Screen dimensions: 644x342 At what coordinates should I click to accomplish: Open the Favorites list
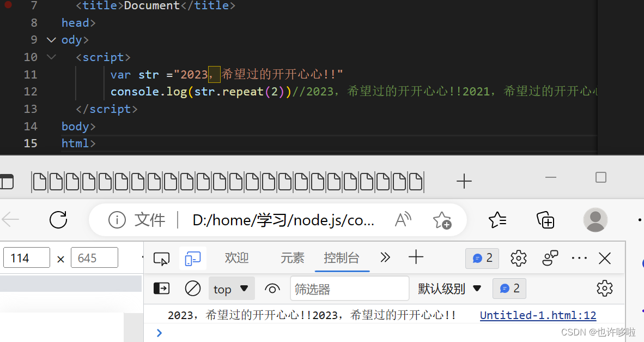click(x=497, y=220)
